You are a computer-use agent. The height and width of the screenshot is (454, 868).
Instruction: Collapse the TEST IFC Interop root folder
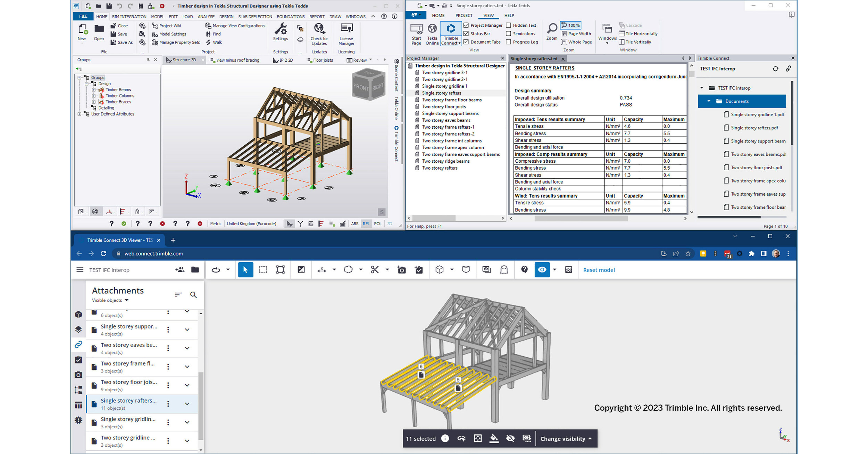coord(702,88)
